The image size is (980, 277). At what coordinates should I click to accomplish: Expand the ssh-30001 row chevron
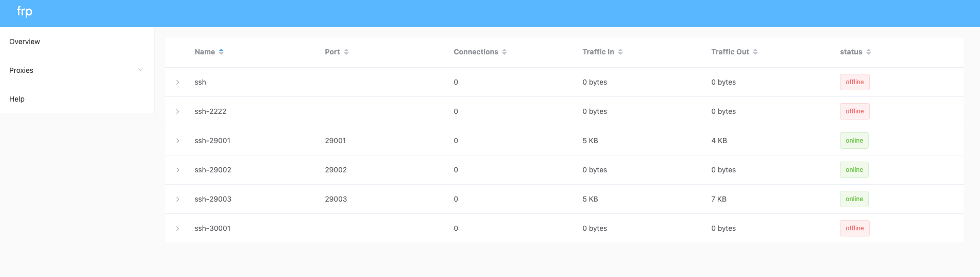click(178, 228)
